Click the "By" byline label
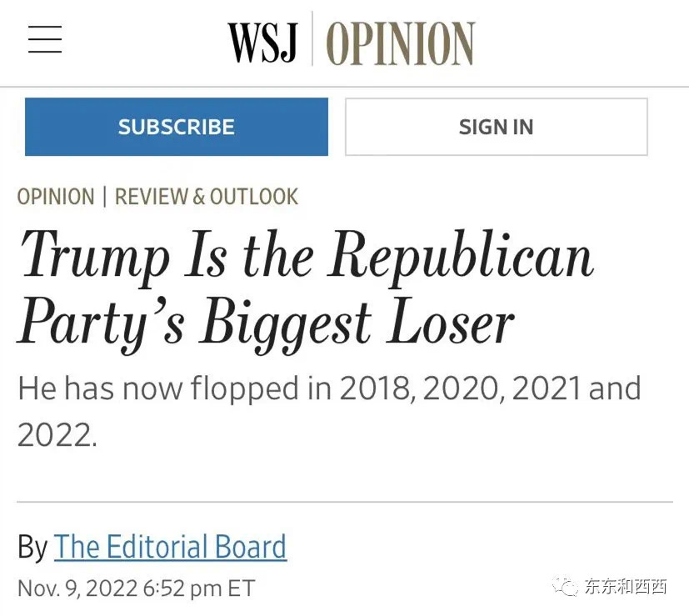Viewport: 689px width, 616px height. [x=32, y=547]
